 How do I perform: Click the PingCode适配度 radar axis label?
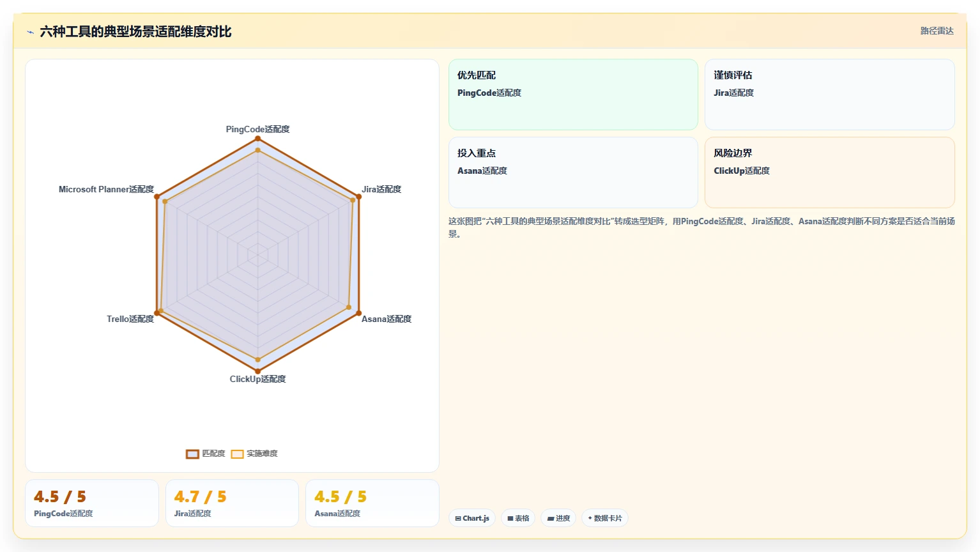(x=257, y=129)
